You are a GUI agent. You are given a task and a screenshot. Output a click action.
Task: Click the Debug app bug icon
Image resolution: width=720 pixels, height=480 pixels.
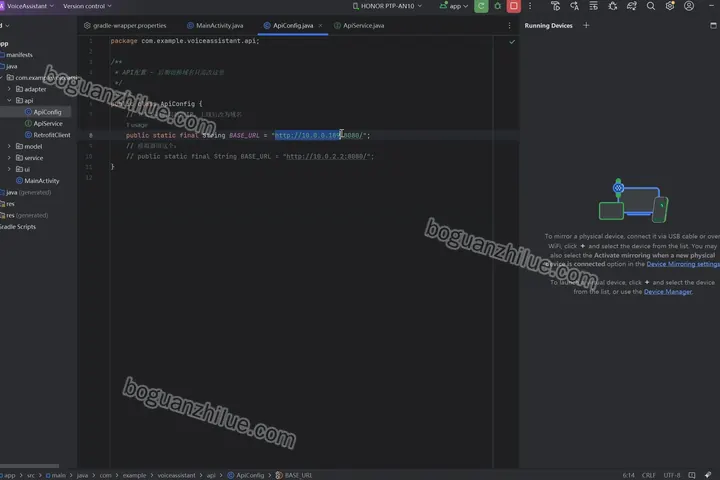(497, 6)
